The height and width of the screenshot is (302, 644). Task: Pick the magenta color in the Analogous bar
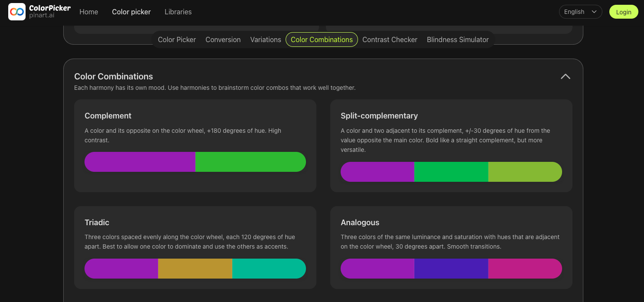point(525,269)
